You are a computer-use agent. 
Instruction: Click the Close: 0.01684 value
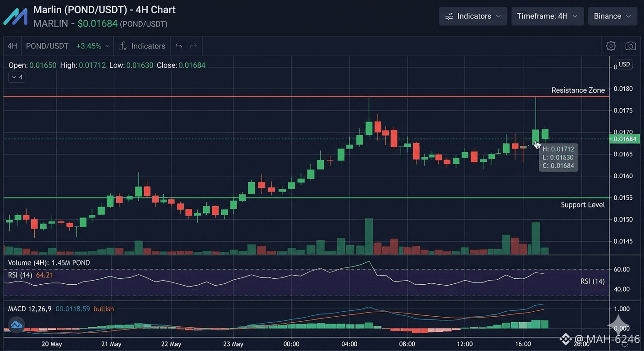click(x=181, y=65)
